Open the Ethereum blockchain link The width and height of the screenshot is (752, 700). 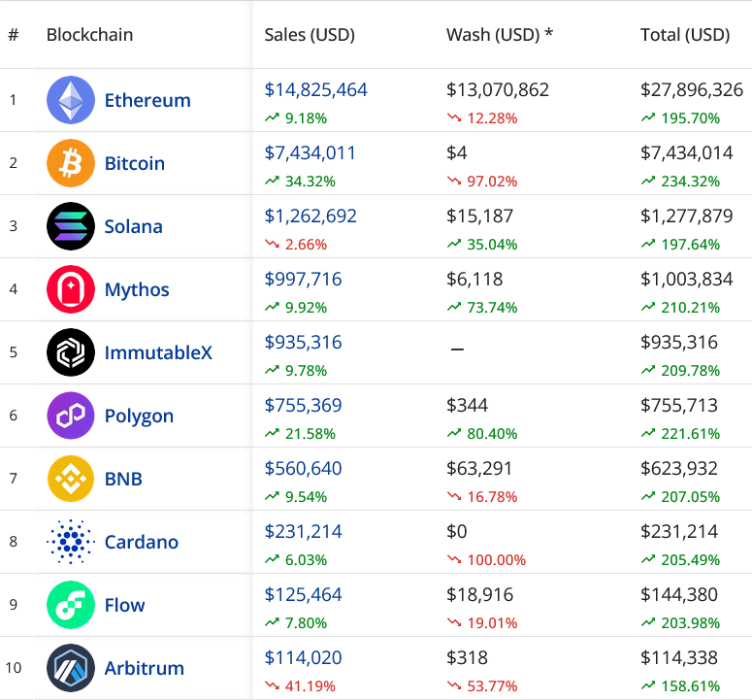coord(147,100)
